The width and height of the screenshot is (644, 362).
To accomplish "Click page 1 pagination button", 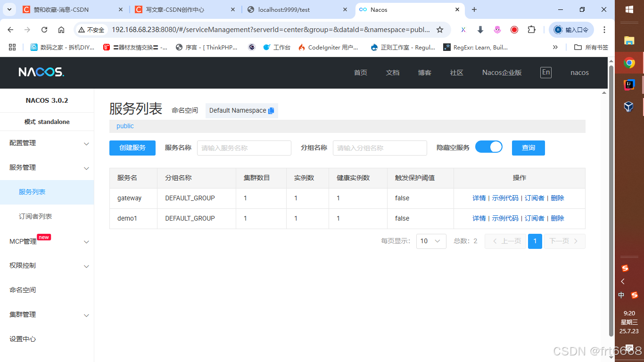I will point(535,241).
